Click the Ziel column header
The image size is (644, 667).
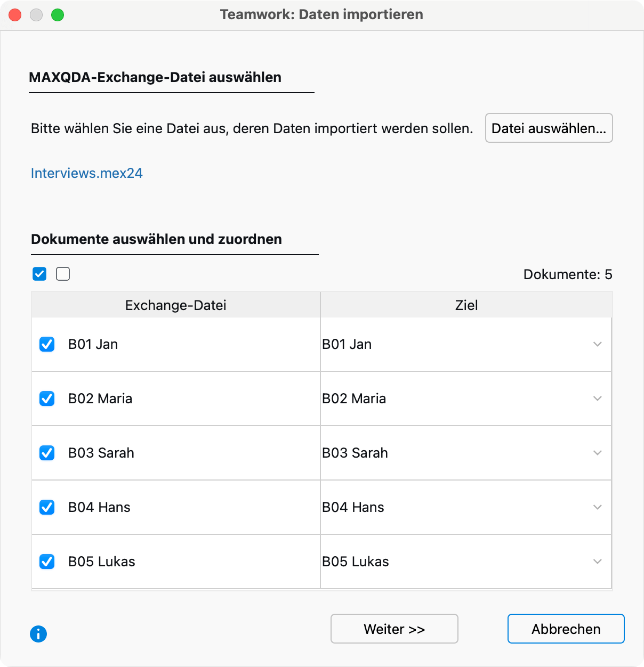coord(466,305)
